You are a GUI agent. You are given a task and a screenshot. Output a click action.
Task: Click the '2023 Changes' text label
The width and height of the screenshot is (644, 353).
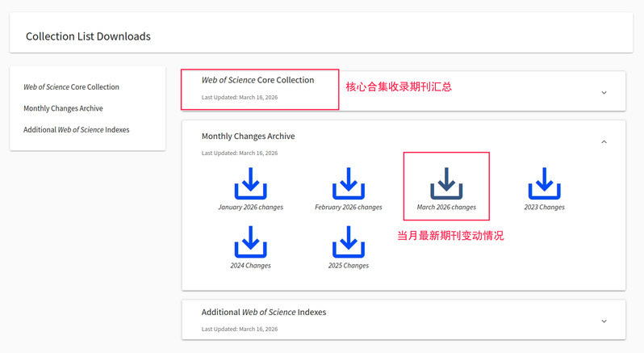(x=544, y=208)
